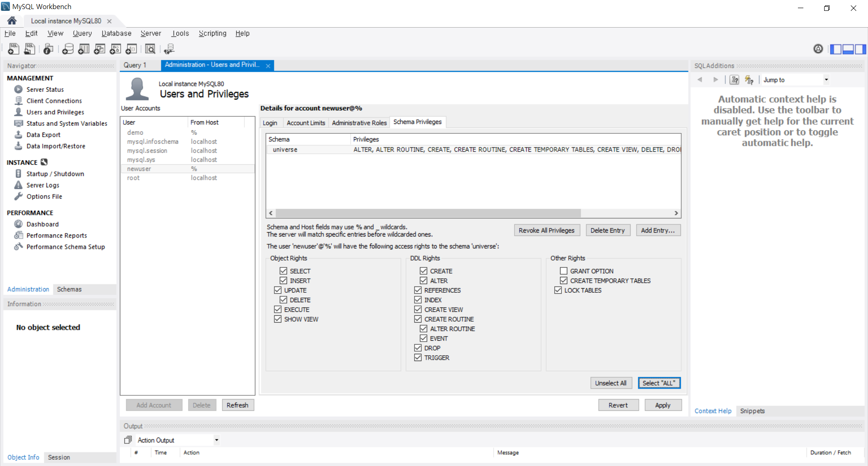Open an SQL script file icon
This screenshot has height=466, width=868.
tap(30, 49)
